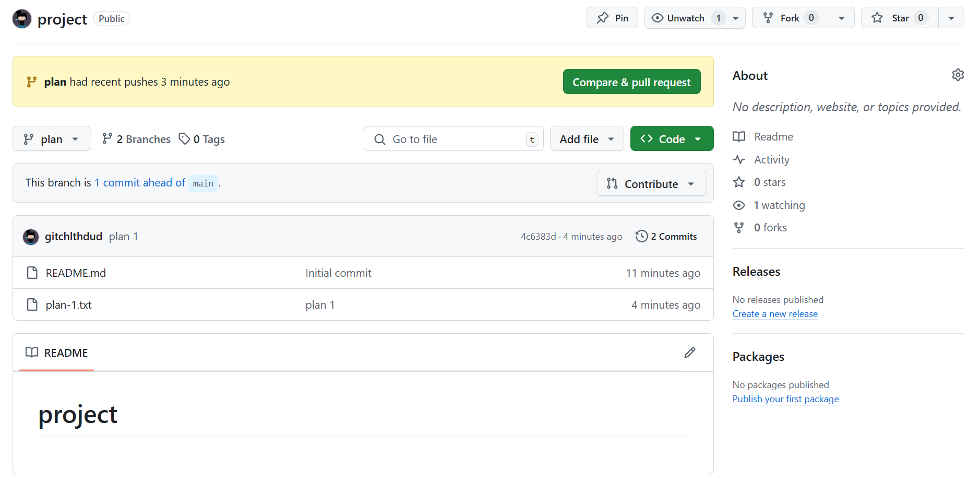Open the Initial commit message link
Viewport: 980px width, 492px height.
coord(338,273)
